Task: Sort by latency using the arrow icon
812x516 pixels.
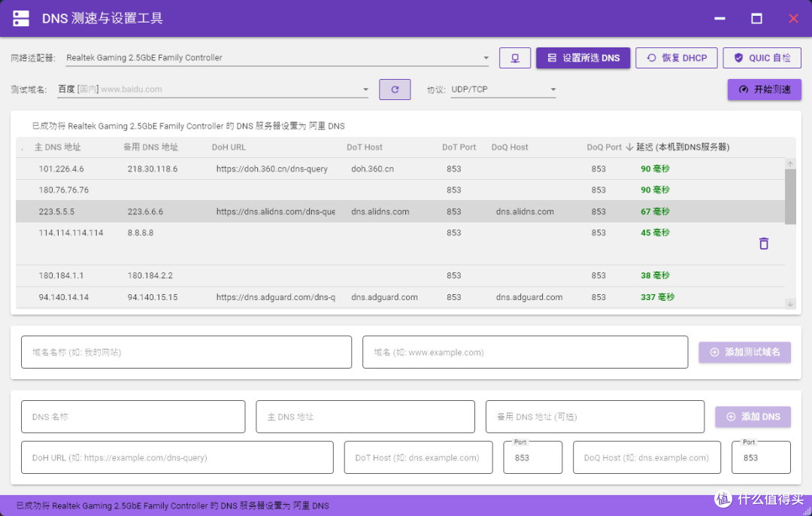Action: [x=629, y=147]
